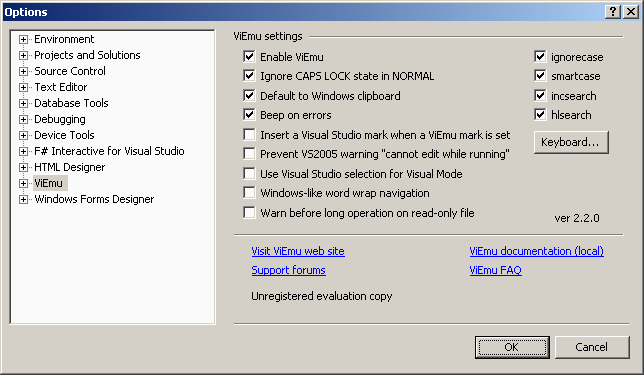The image size is (644, 375).
Task: Expand the F# Interactive for Visual Studio node
Action: [x=23, y=152]
